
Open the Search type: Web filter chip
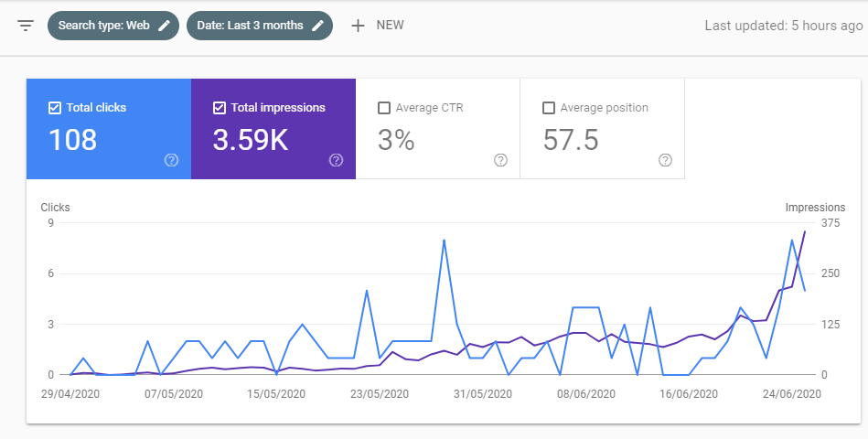tap(113, 26)
